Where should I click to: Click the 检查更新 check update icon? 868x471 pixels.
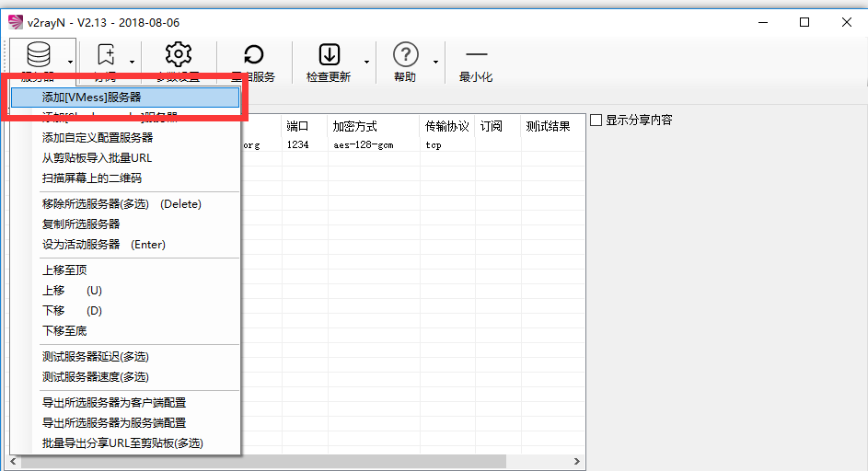point(329,55)
